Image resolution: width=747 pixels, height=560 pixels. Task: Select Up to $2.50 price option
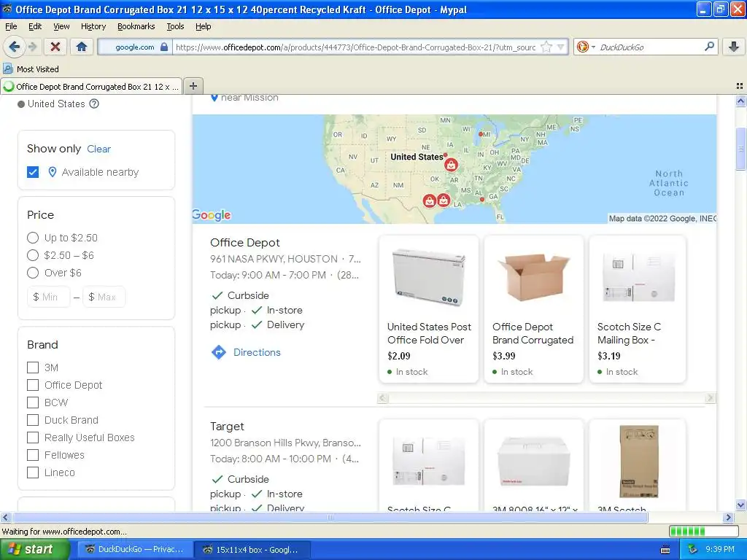click(33, 238)
